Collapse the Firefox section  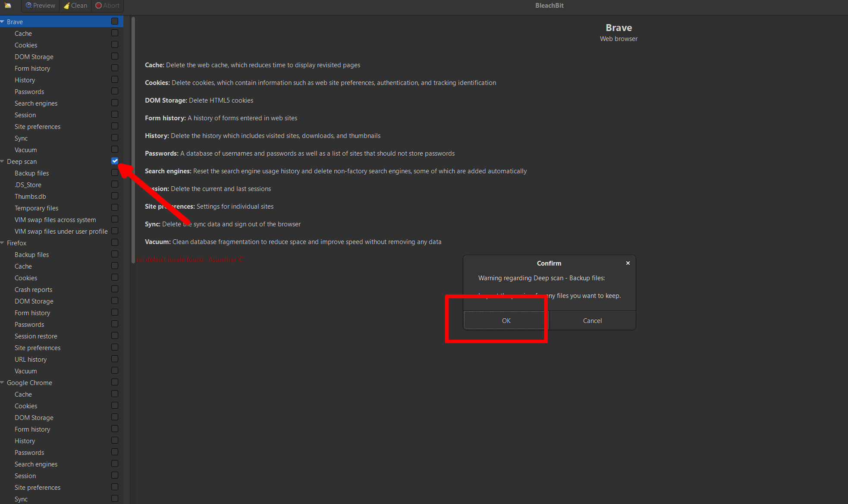[3, 243]
